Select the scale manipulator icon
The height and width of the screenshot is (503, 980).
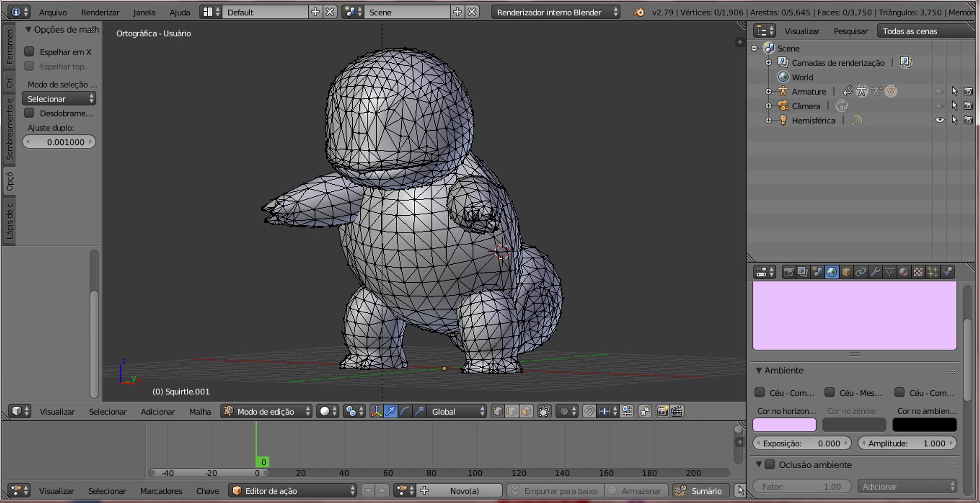419,412
